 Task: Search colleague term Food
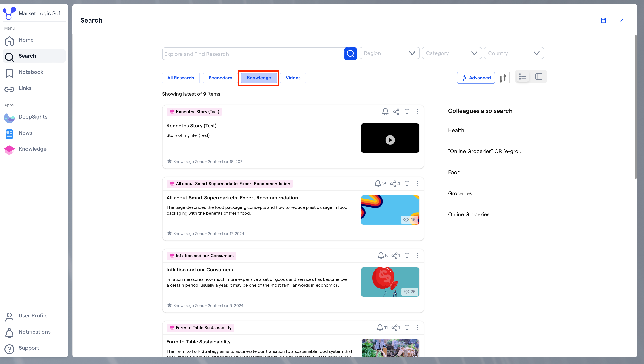(454, 173)
